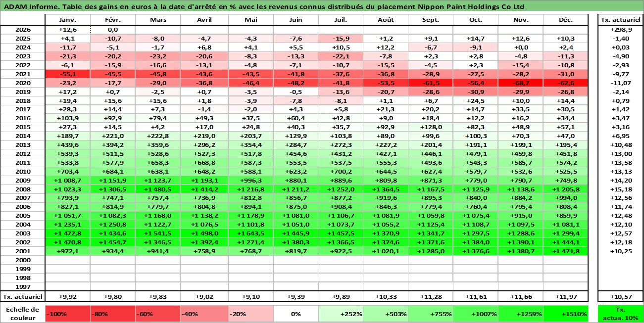Select the +252% light green swatch
Screen dimensions: 644x323
[x=341, y=314]
